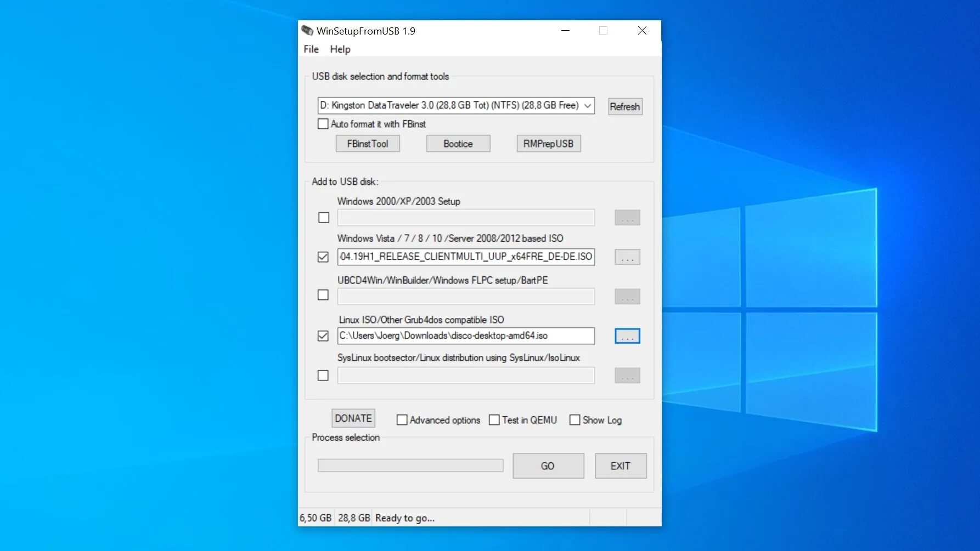Uncheck the Windows Vista/7/8/10 ISO checkbox
Image resolution: width=980 pixels, height=551 pixels.
[323, 257]
